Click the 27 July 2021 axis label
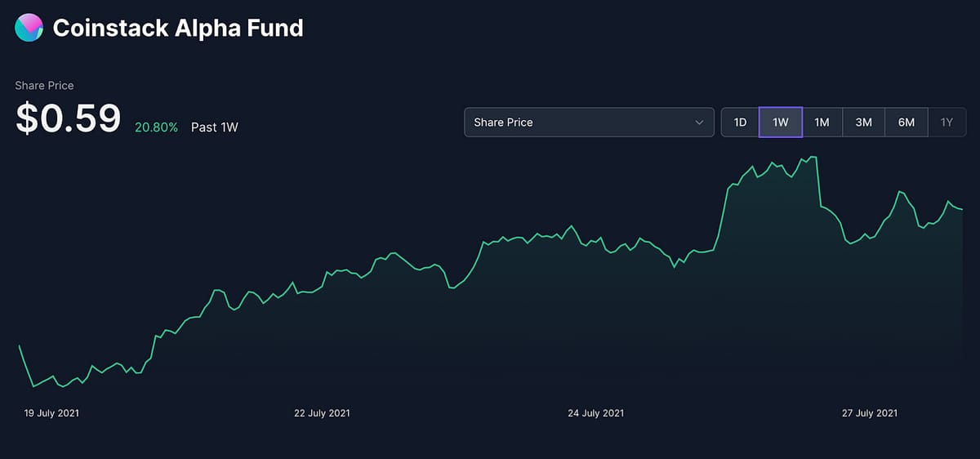This screenshot has width=980, height=459. (x=869, y=413)
